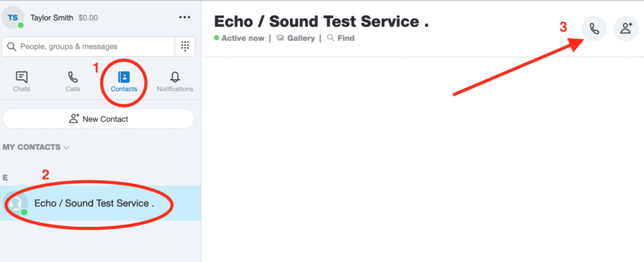This screenshot has height=262, width=644.
Task: Click the search magnifier icon
Action: 12,47
